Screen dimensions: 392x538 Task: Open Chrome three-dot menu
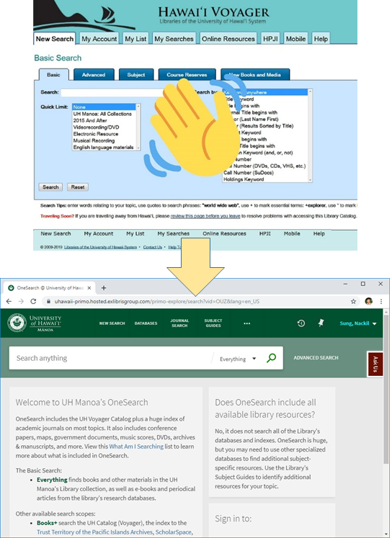coord(381,302)
